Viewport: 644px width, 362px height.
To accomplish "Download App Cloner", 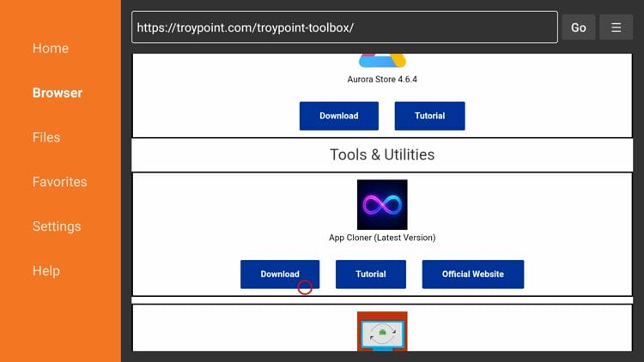I will (280, 275).
